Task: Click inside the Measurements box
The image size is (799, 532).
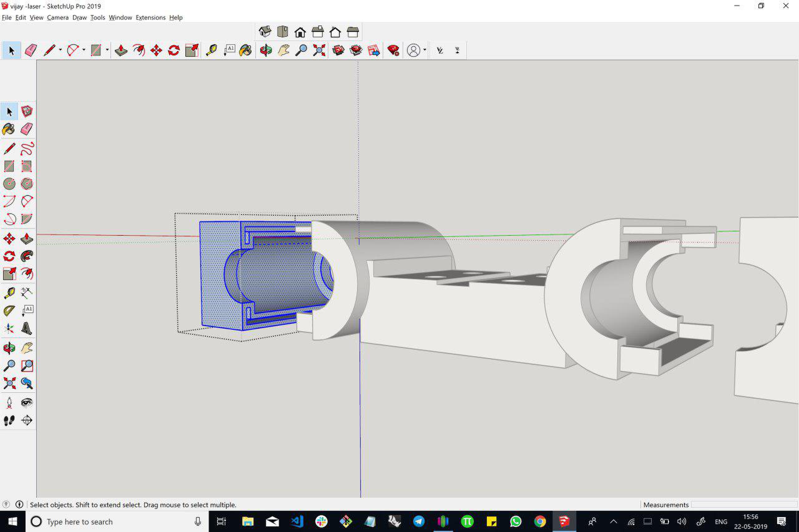Action: coord(744,505)
